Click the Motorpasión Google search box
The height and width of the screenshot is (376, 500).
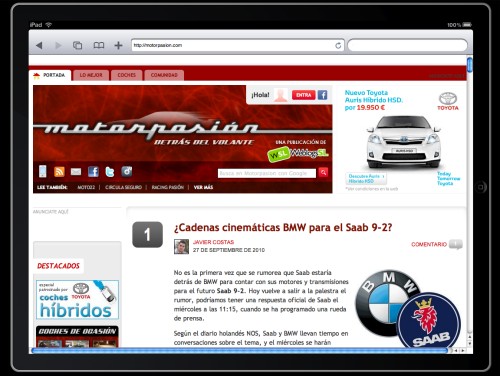point(267,173)
